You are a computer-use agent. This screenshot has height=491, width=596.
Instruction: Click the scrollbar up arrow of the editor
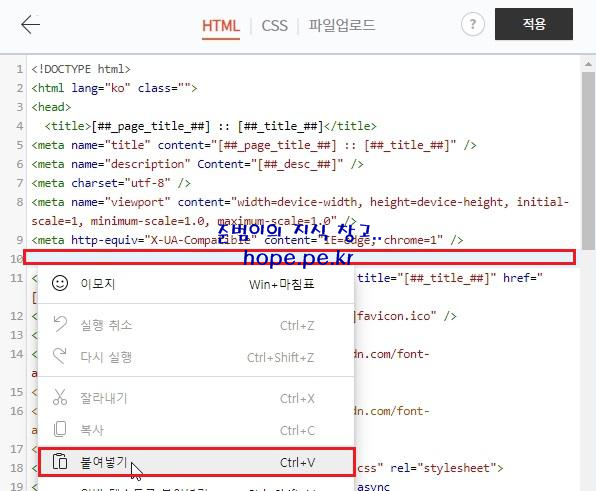[x=588, y=64]
